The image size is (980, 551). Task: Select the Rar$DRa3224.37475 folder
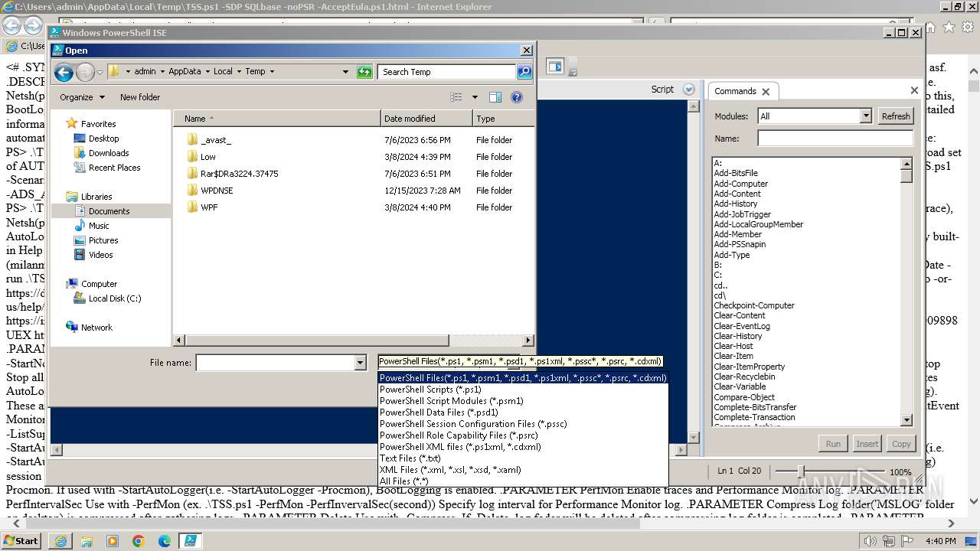[x=239, y=174]
